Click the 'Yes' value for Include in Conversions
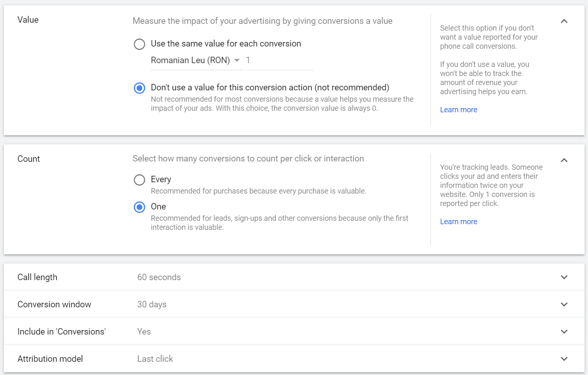 point(144,332)
